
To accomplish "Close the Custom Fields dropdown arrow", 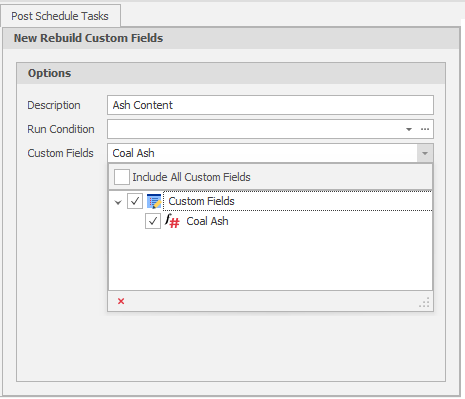I will tap(425, 153).
